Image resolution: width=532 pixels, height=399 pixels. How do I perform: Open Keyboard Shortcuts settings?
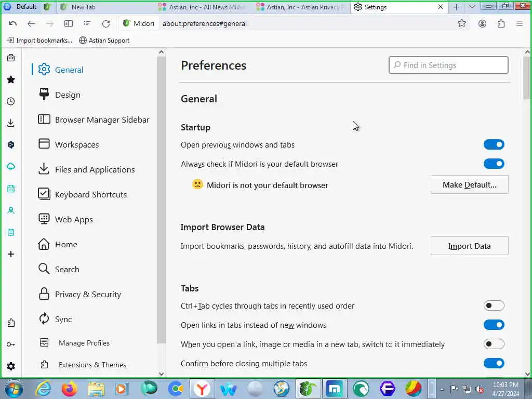[x=83, y=194]
